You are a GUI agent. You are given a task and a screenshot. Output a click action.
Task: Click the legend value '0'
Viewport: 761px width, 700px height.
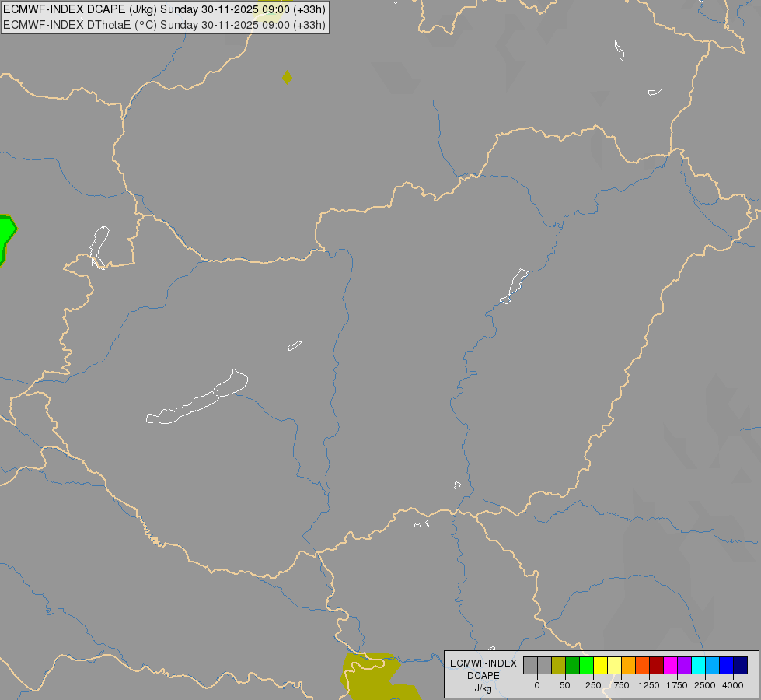537,685
